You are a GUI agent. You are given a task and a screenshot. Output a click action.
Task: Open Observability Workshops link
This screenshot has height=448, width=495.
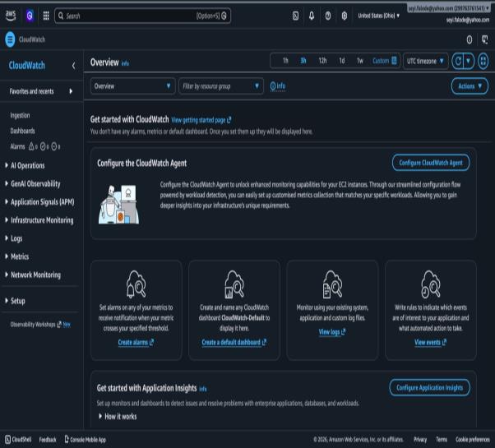(x=36, y=325)
